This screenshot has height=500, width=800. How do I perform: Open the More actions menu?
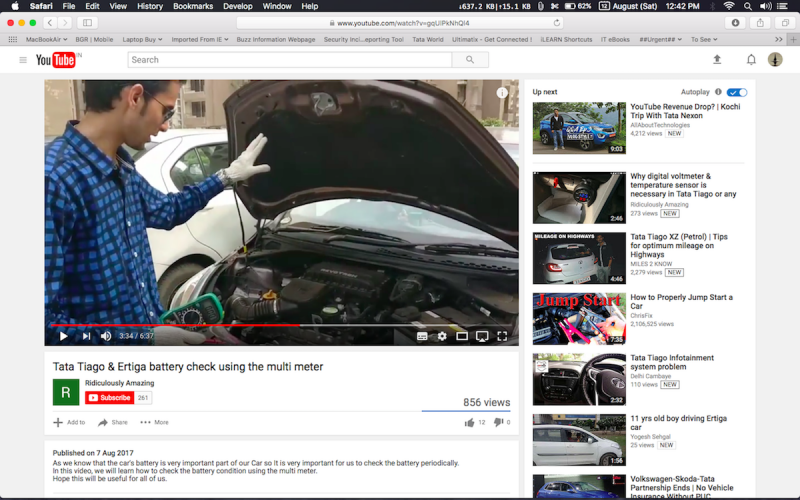(154, 422)
